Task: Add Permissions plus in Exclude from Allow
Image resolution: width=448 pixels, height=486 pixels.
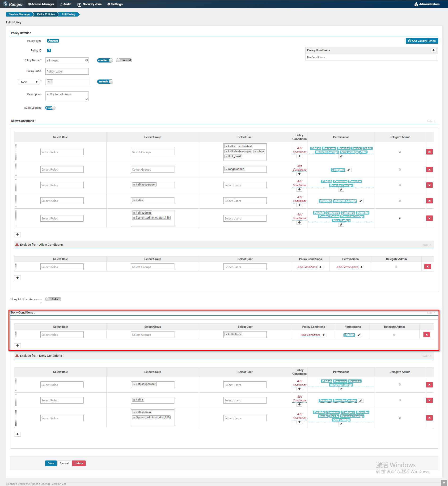Action: click(361, 267)
